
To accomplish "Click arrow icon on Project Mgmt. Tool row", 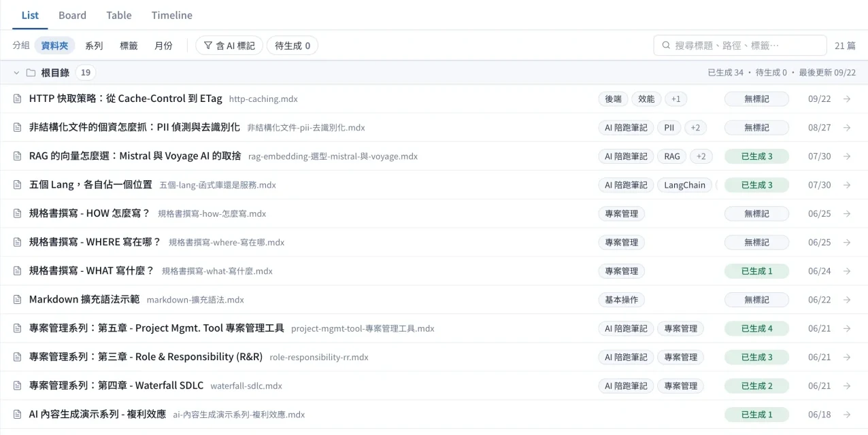I will [x=847, y=328].
